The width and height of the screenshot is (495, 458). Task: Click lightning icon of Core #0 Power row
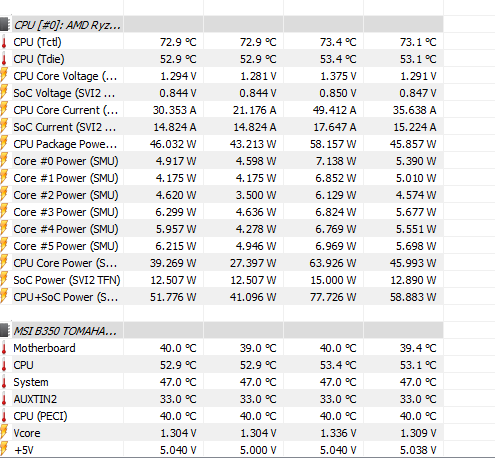click(4, 160)
